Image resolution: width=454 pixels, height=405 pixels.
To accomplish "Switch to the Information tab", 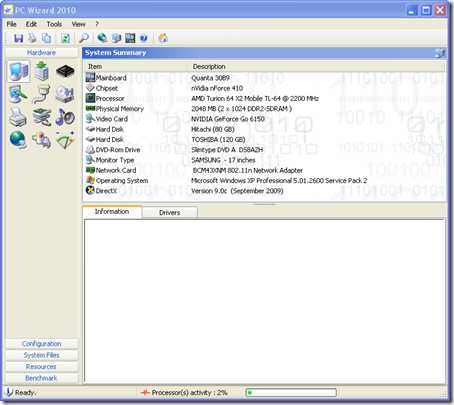I will coord(112,212).
